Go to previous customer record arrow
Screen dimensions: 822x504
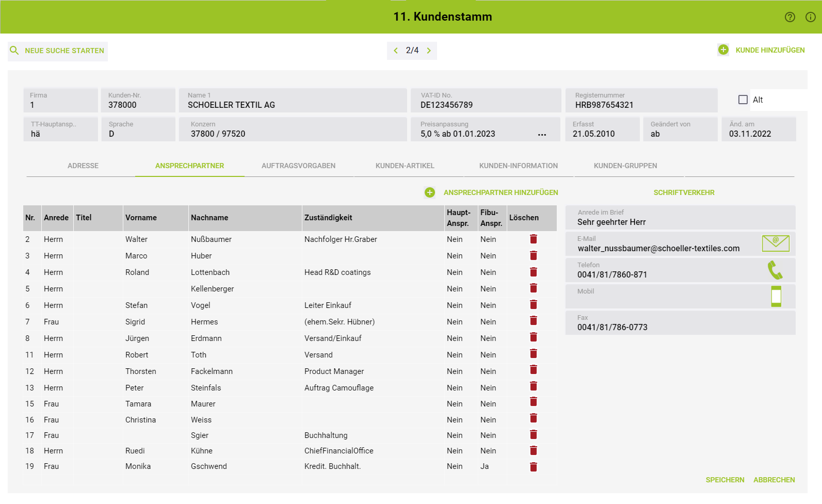tap(396, 51)
